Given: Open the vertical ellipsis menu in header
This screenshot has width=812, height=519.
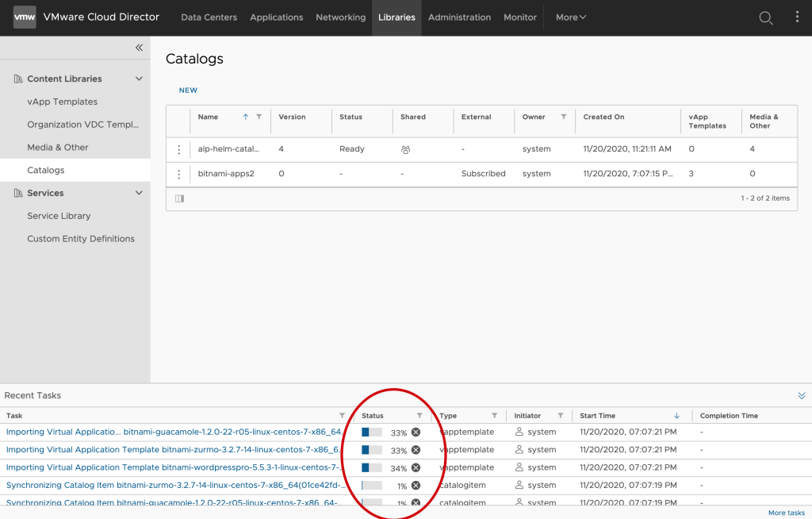Looking at the screenshot, I should coord(797,17).
